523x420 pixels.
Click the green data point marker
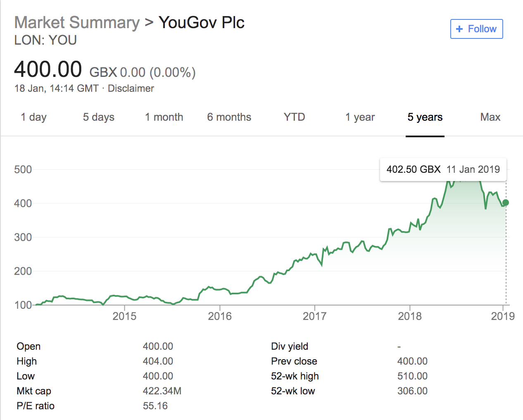[506, 203]
